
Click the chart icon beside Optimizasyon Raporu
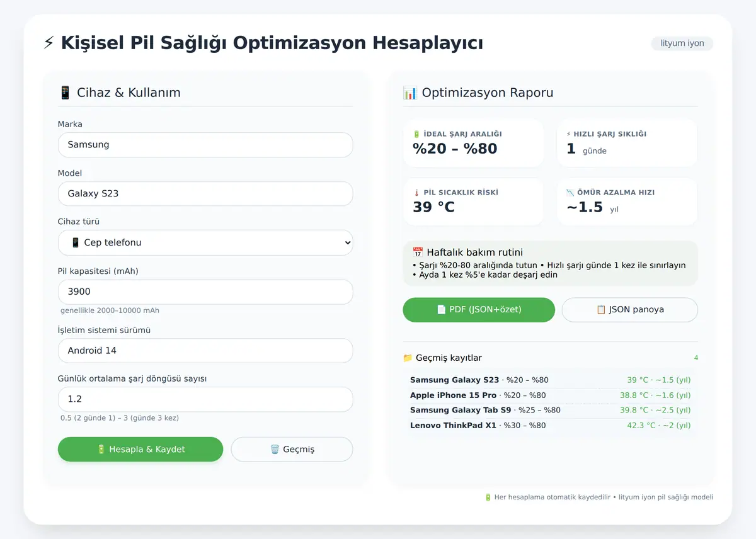pos(410,93)
